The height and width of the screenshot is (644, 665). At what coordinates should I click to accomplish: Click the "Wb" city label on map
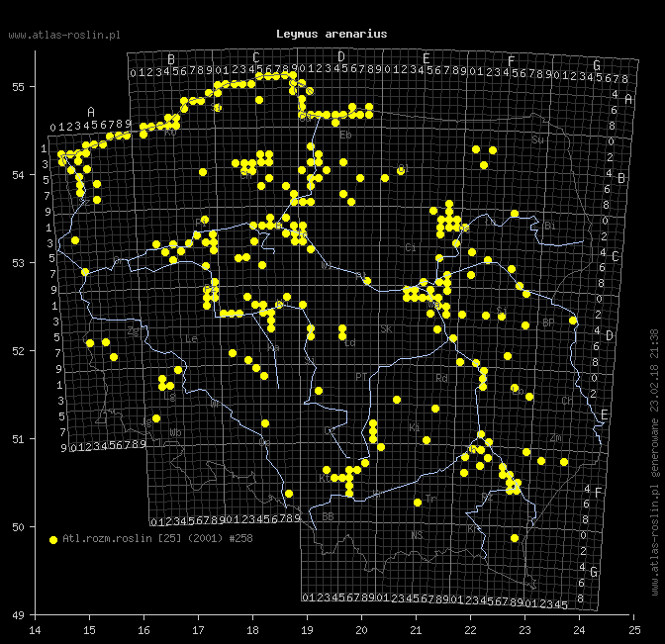175,433
